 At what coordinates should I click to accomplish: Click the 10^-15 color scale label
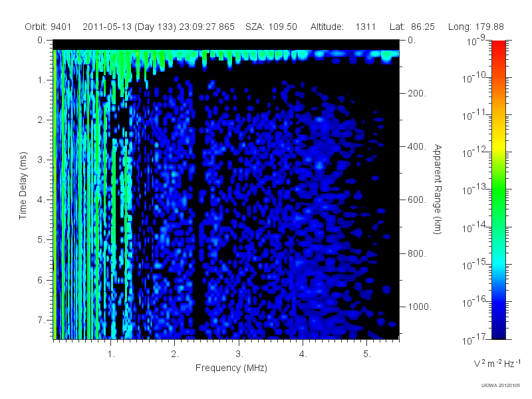click(474, 264)
